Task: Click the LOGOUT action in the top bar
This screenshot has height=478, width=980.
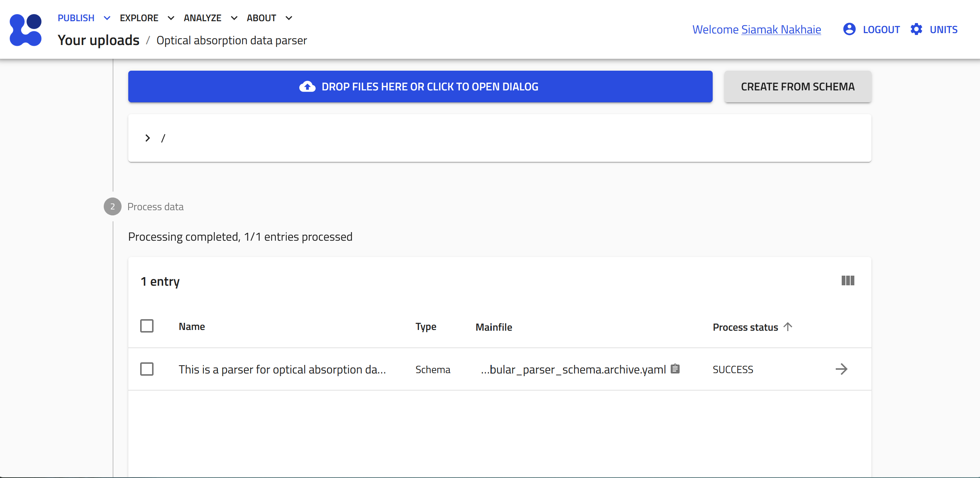Action: (x=881, y=29)
